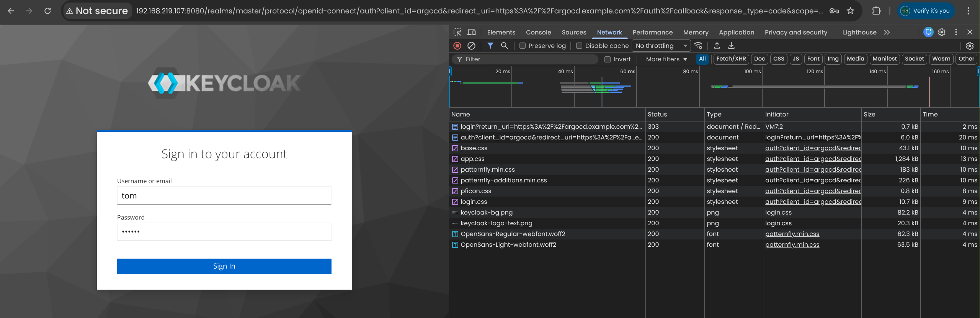Open Chrome three-dot menu
The height and width of the screenshot is (318, 980).
tap(968, 11)
